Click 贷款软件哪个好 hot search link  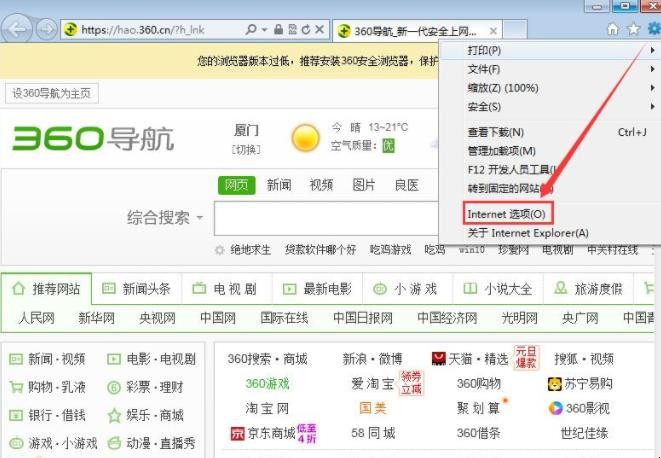coord(320,250)
